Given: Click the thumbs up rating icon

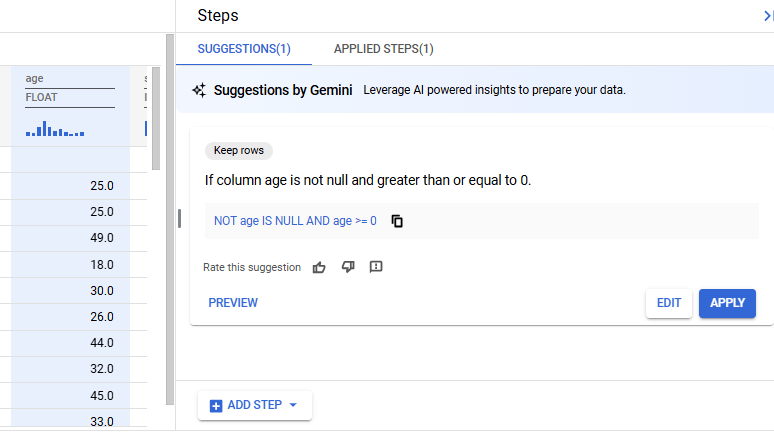Looking at the screenshot, I should [319, 267].
